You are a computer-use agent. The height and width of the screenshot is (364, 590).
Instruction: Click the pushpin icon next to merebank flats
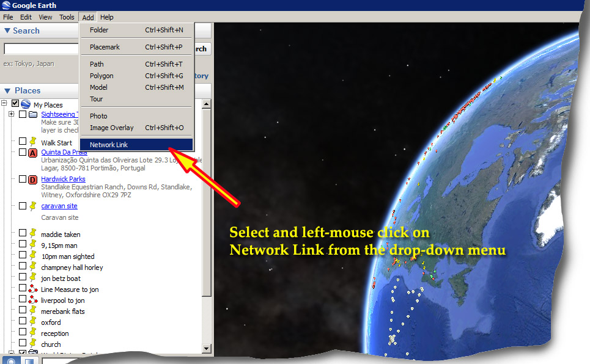[x=33, y=310]
